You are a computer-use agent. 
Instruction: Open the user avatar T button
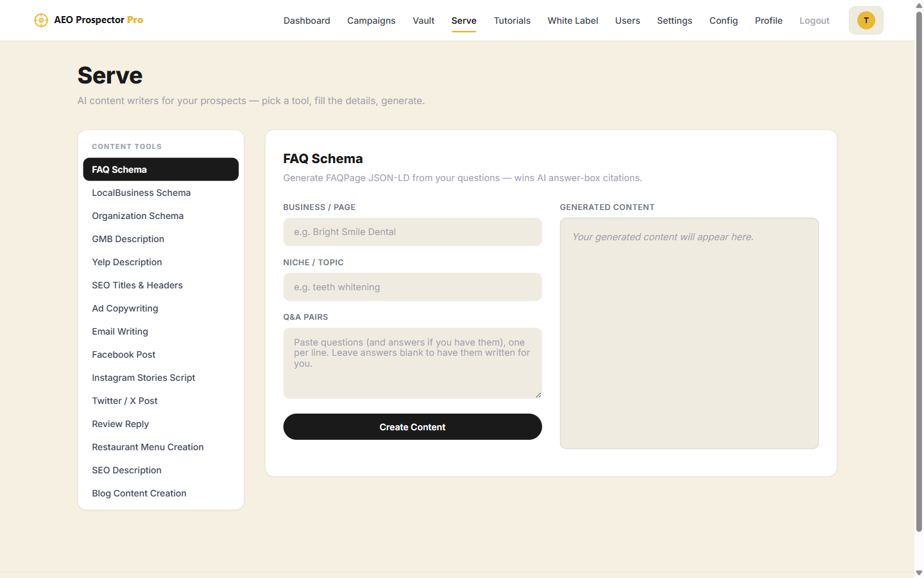click(x=866, y=21)
